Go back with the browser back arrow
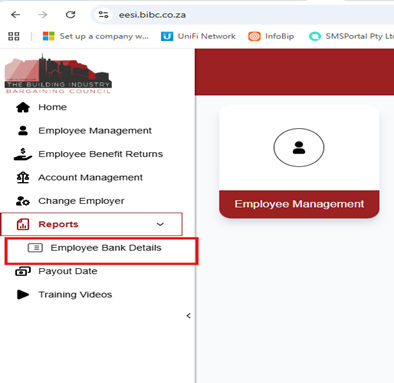The height and width of the screenshot is (383, 394). [15, 15]
